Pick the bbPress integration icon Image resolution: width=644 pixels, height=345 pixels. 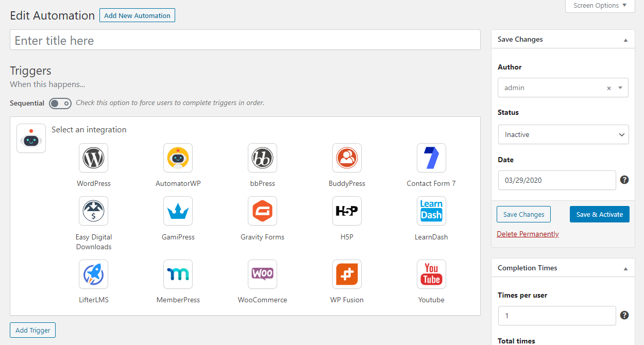(263, 158)
